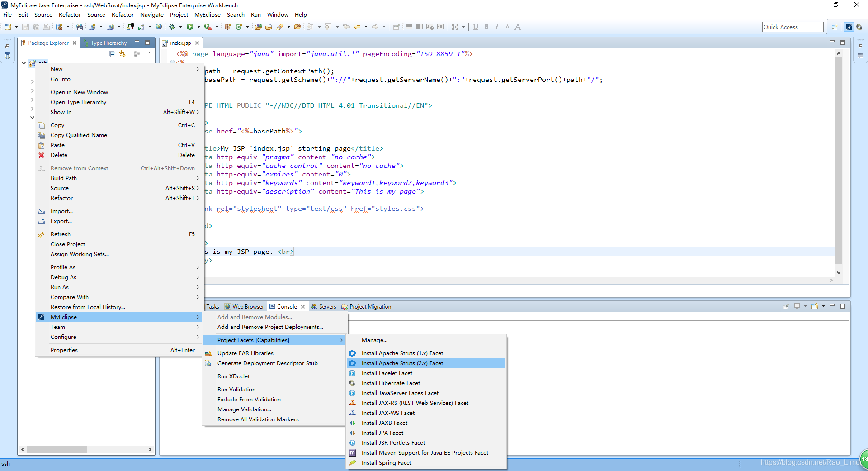Toggle vertical split editor layout button

click(419, 27)
